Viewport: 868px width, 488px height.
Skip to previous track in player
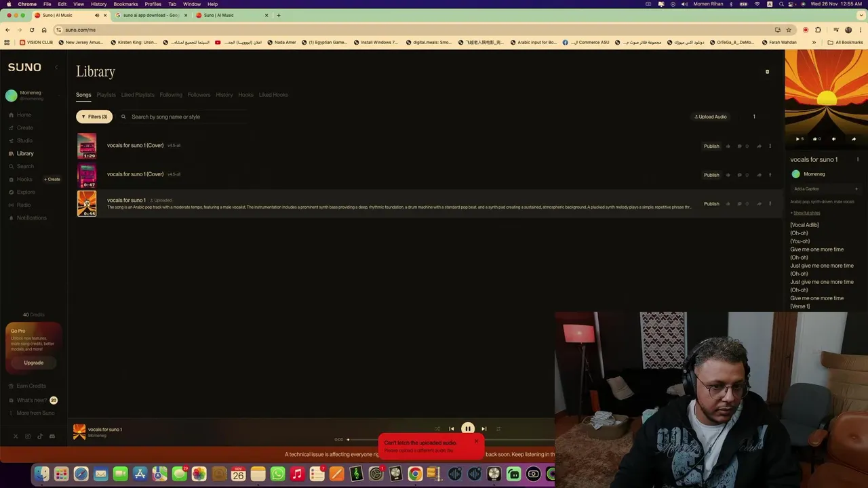pyautogui.click(x=452, y=428)
